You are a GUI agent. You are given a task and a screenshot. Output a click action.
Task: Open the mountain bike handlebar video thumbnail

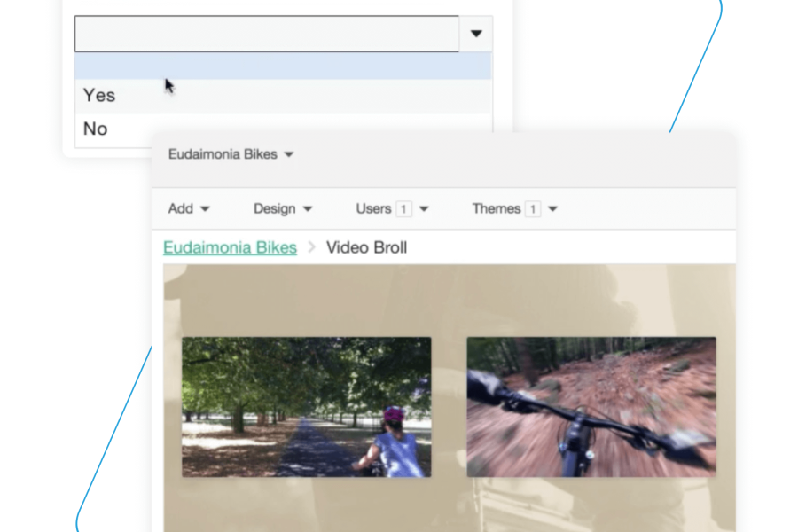tap(591, 407)
